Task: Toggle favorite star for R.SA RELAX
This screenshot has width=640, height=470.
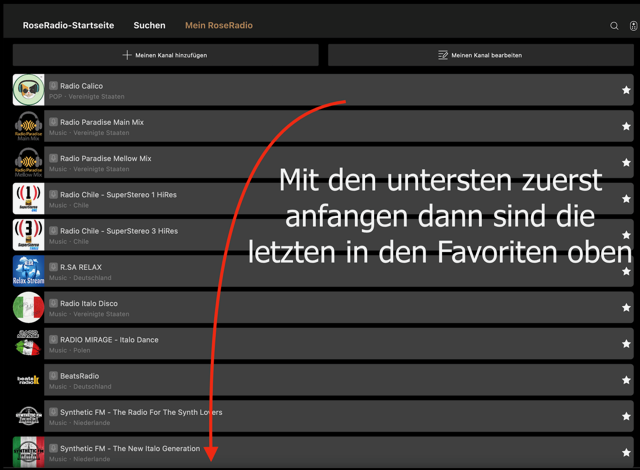Action: (x=626, y=271)
